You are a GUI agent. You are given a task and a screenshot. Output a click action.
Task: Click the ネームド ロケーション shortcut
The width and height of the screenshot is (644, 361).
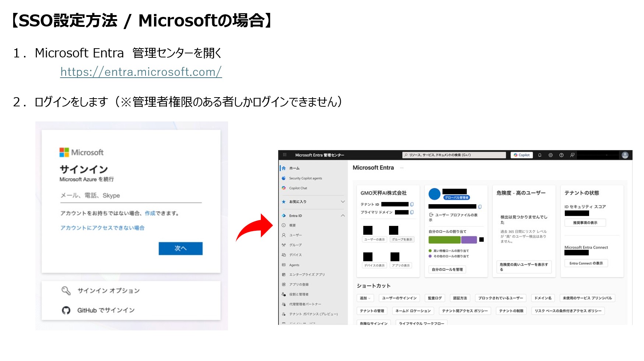click(x=413, y=311)
